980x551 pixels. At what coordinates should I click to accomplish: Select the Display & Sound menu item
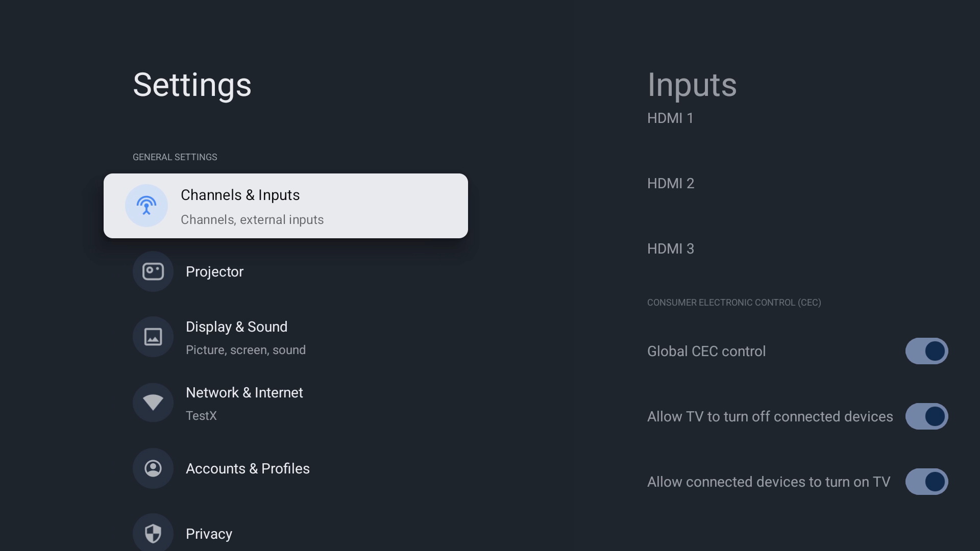[236, 327]
